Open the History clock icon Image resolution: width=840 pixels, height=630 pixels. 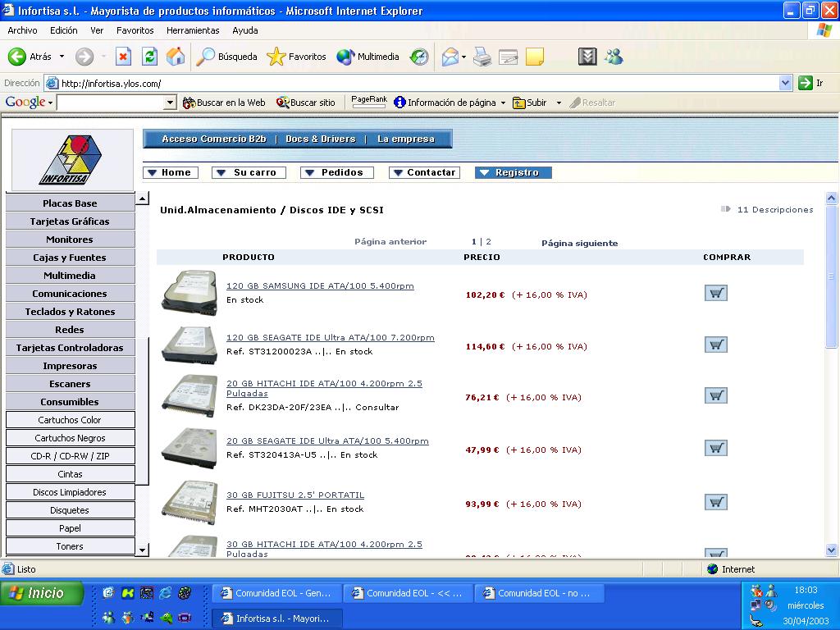pos(419,57)
